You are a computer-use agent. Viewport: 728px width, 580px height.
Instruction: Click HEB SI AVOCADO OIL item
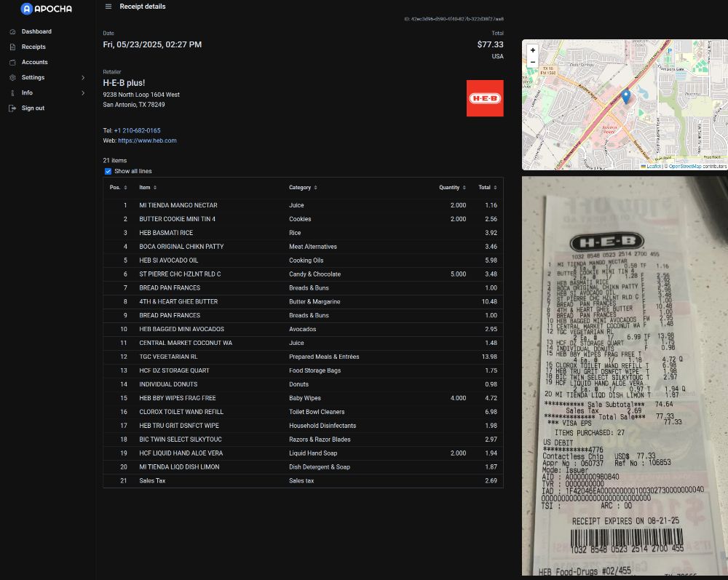[169, 261]
